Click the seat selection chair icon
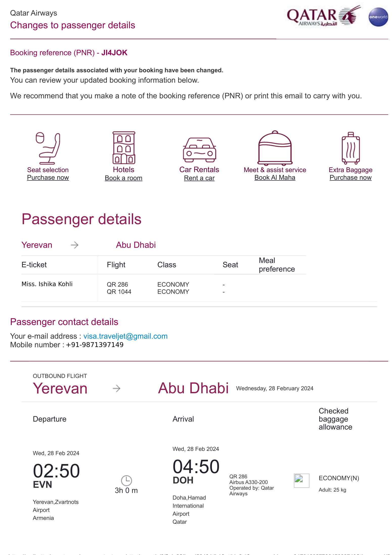This screenshot has height=555, width=392. tap(48, 148)
